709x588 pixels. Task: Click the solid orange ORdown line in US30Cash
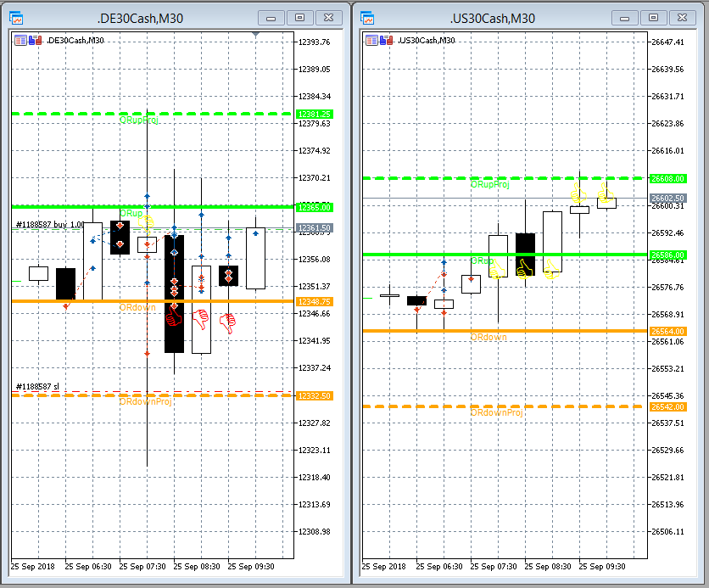coord(505,331)
